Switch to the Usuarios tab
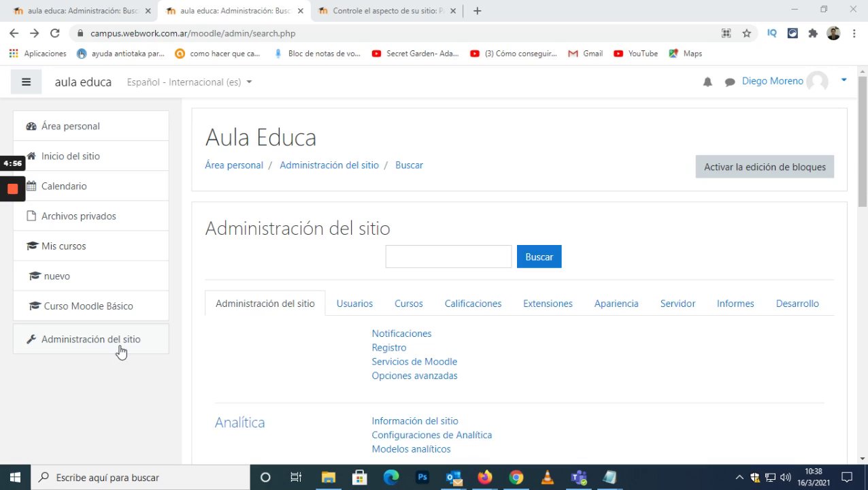 [x=354, y=304]
